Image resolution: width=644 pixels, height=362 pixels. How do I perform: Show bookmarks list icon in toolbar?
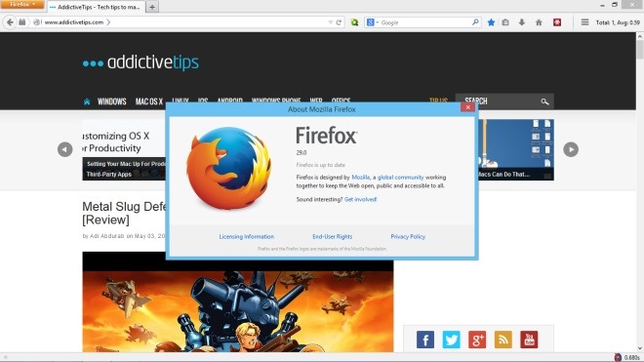click(x=505, y=22)
